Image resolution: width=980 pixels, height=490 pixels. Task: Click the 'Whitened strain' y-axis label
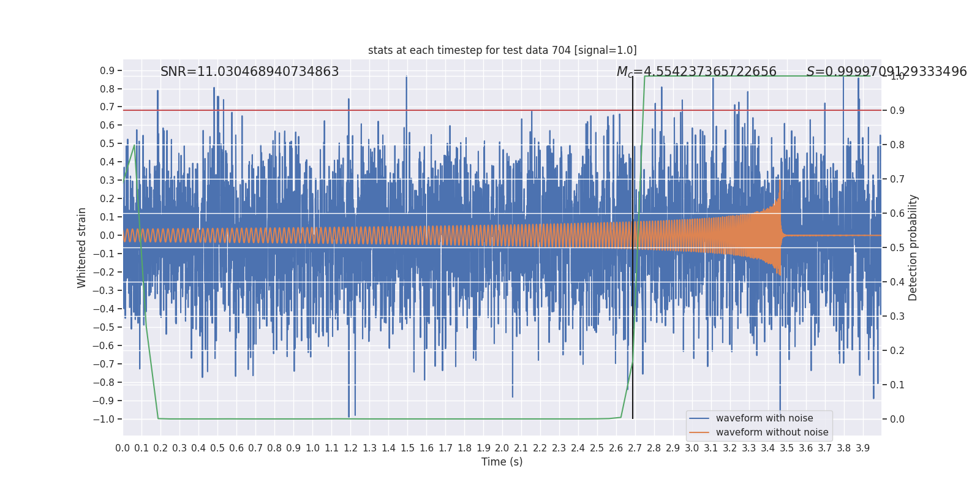pyautogui.click(x=82, y=247)
